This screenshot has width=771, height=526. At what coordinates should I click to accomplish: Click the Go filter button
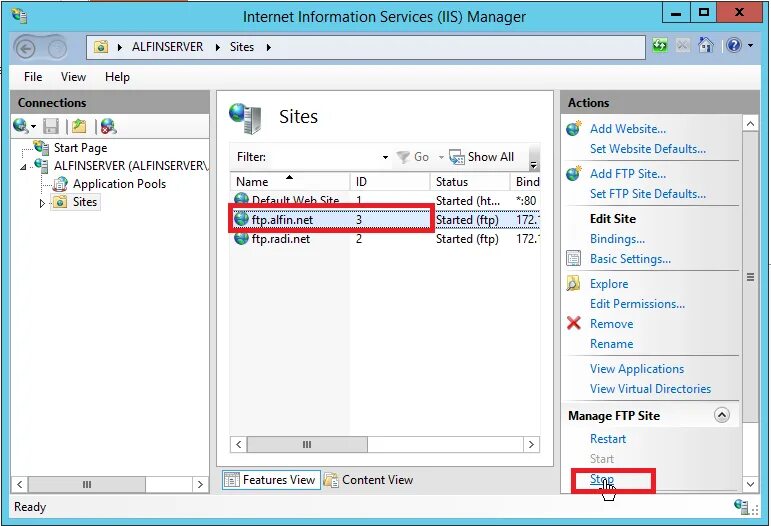pyautogui.click(x=413, y=157)
